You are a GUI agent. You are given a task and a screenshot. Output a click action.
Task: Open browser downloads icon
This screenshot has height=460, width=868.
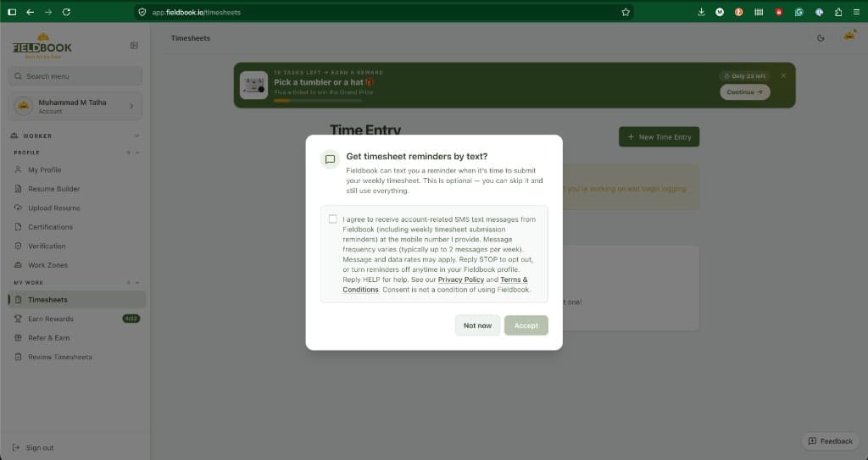click(x=701, y=12)
